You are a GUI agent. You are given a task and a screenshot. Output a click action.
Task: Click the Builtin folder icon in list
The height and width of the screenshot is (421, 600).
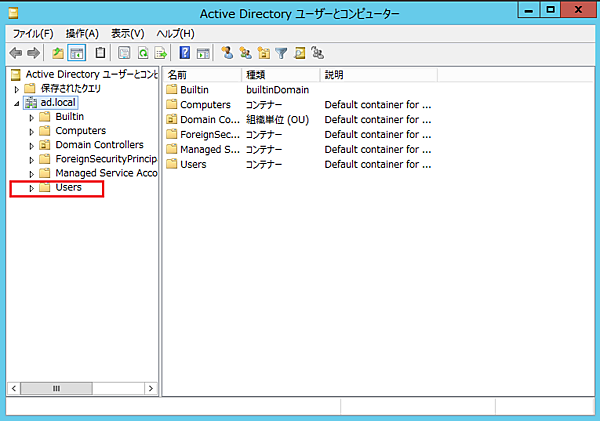(x=172, y=90)
